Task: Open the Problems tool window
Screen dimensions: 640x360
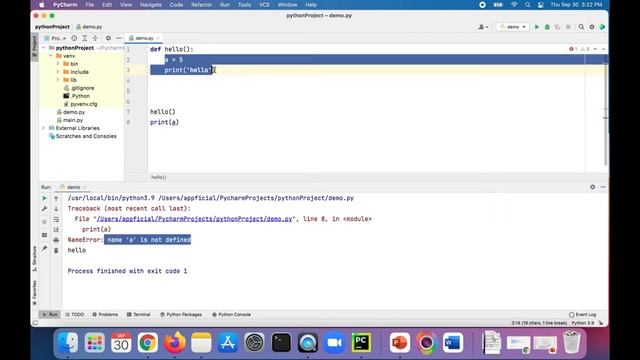Action: (105, 315)
